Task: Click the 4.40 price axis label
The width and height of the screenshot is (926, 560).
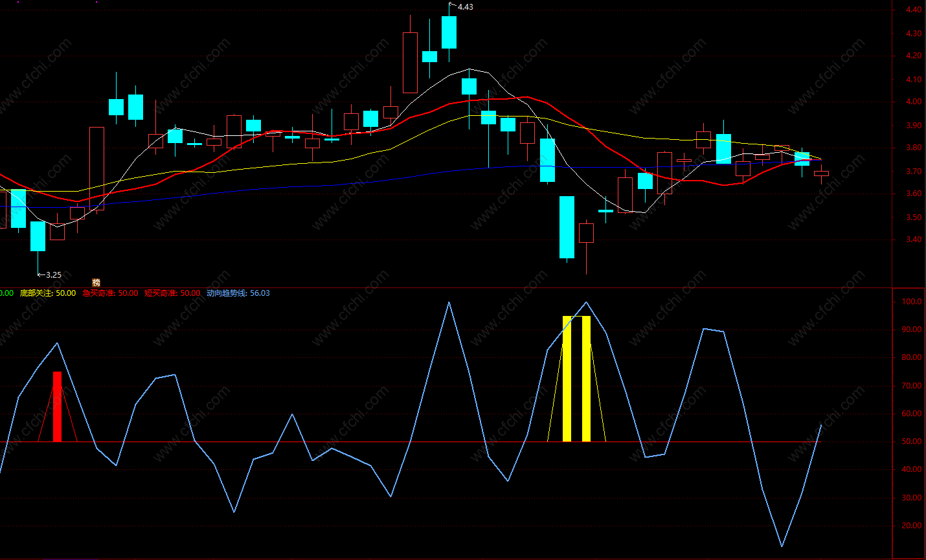Action: (x=914, y=10)
